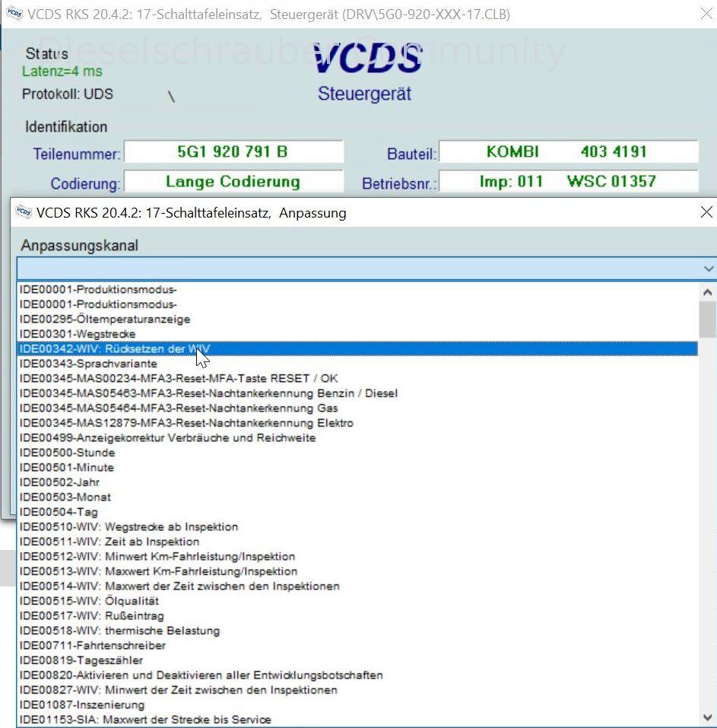Close the Steuergerät window
The width and height of the screenshot is (717, 728).
(x=706, y=14)
